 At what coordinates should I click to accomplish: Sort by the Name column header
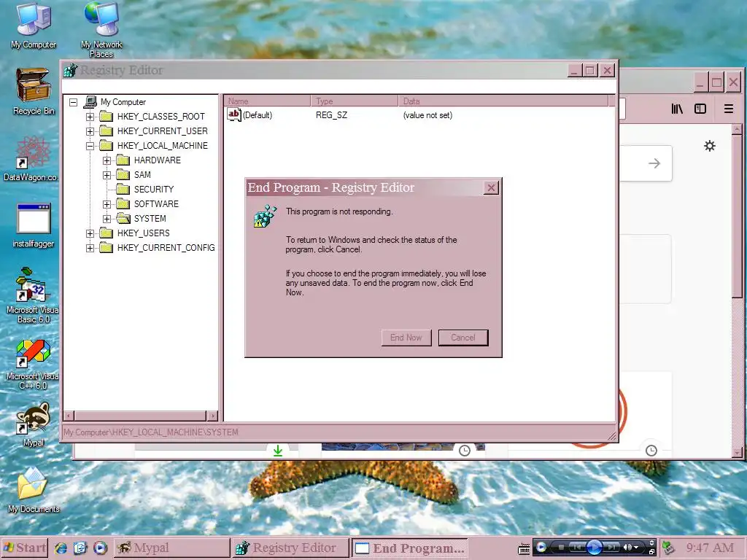(x=268, y=101)
